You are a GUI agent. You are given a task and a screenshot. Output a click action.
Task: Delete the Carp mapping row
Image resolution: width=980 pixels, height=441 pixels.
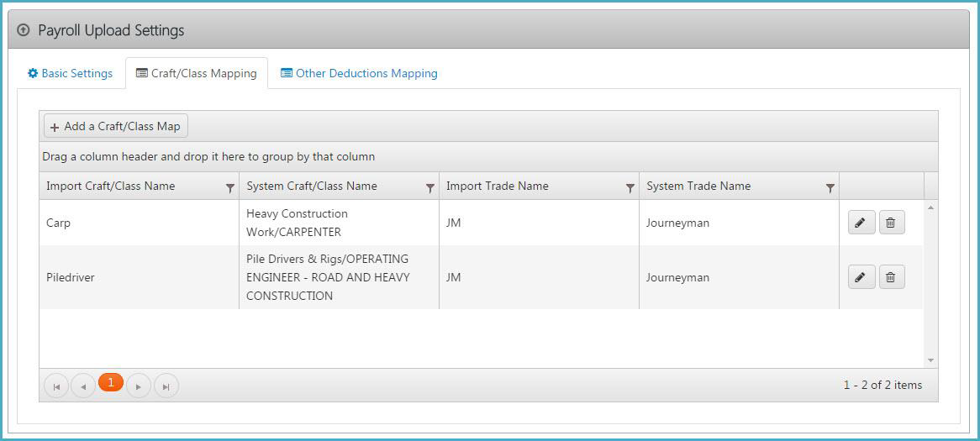point(892,223)
